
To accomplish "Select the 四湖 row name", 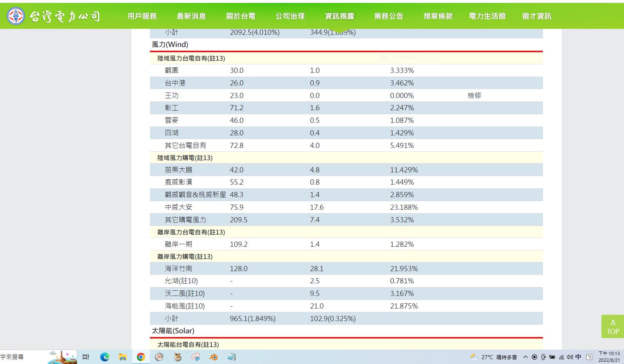I will [x=171, y=133].
